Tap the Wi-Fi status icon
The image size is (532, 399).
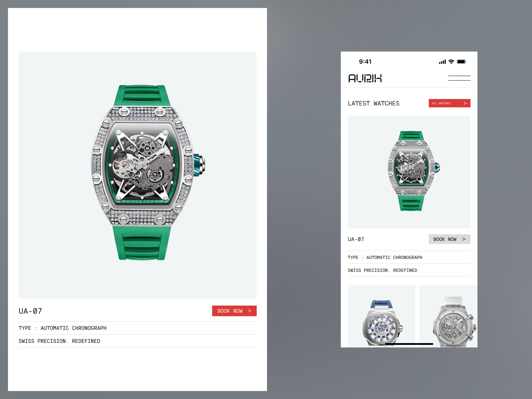[x=451, y=62]
